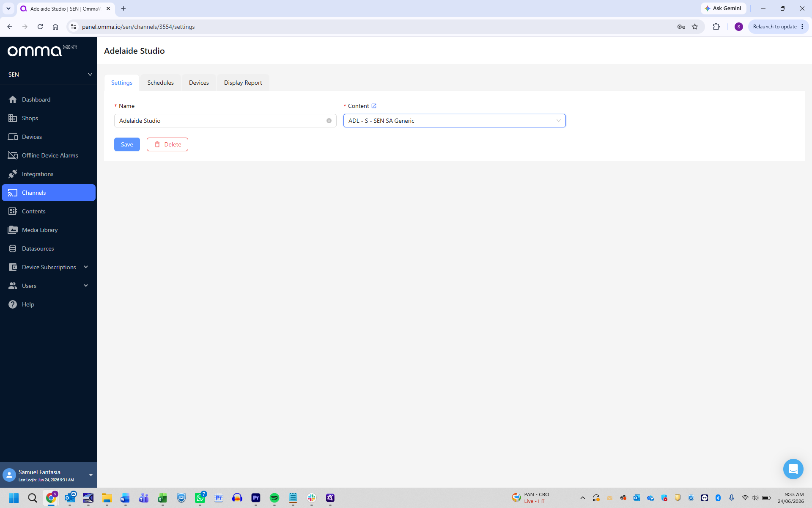Open the chat support bubble
812x508 pixels.
point(793,469)
